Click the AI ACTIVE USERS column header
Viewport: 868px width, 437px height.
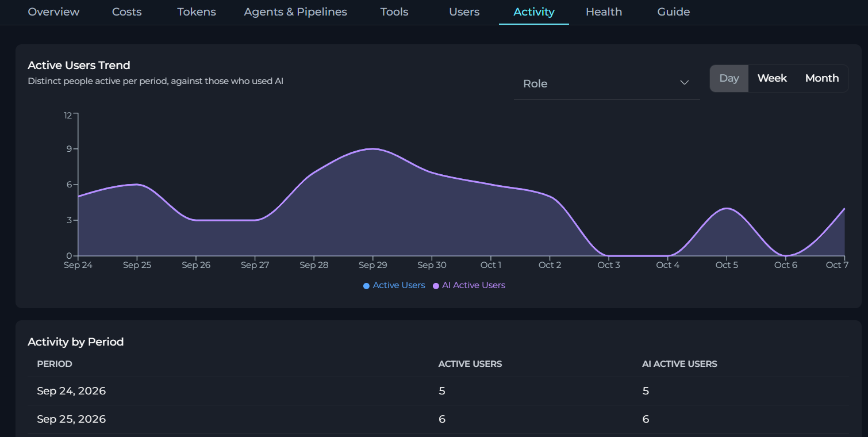[x=679, y=364]
